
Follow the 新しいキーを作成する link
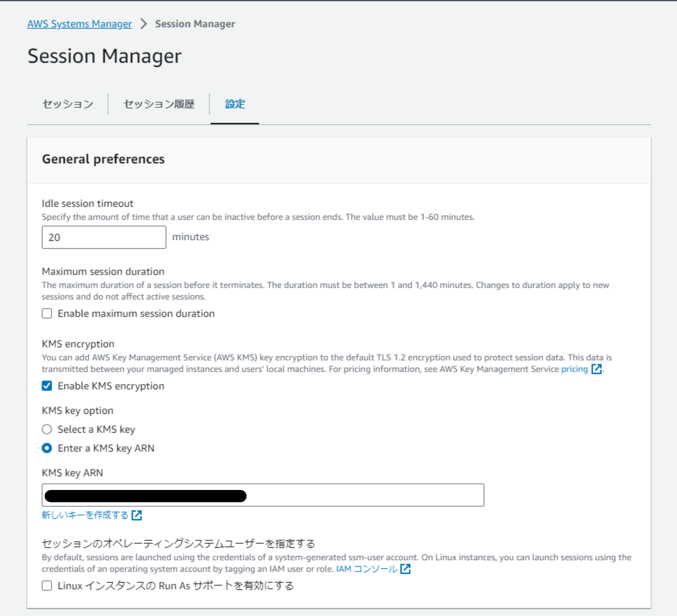(85, 516)
